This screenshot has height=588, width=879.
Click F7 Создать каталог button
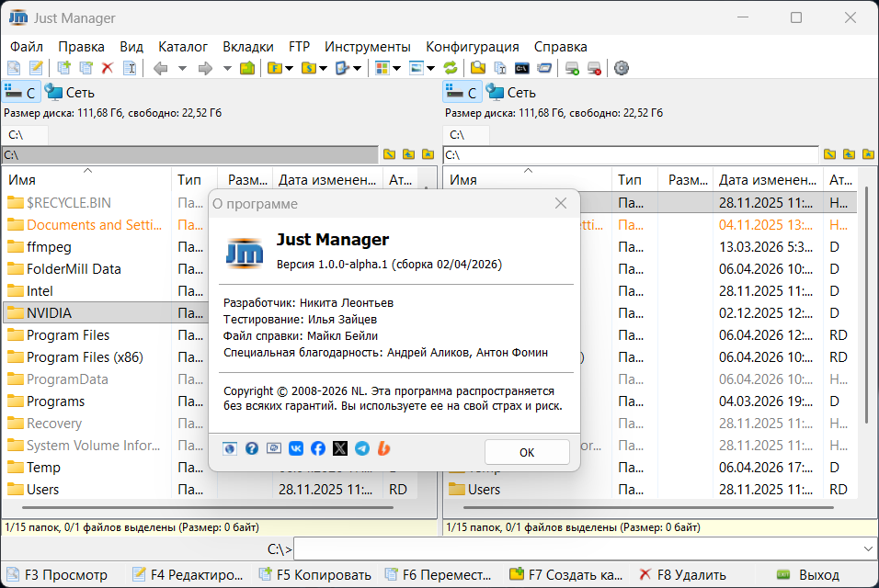click(x=566, y=574)
